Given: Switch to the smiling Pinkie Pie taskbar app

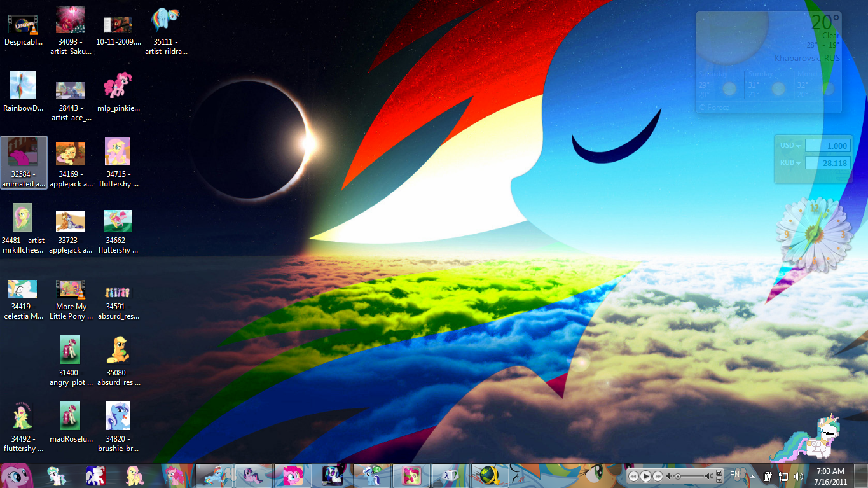Looking at the screenshot, I should (293, 475).
